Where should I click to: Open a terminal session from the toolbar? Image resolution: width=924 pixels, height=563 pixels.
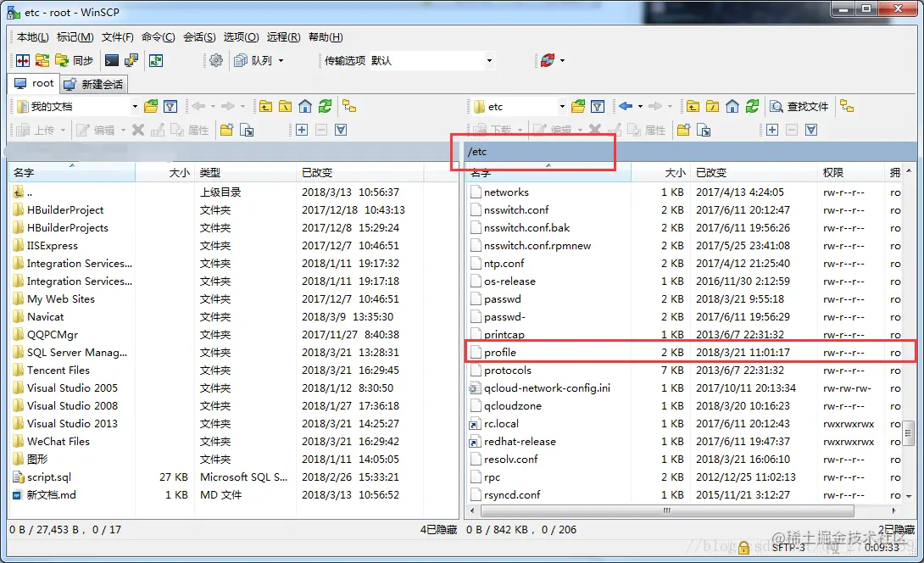tap(112, 60)
